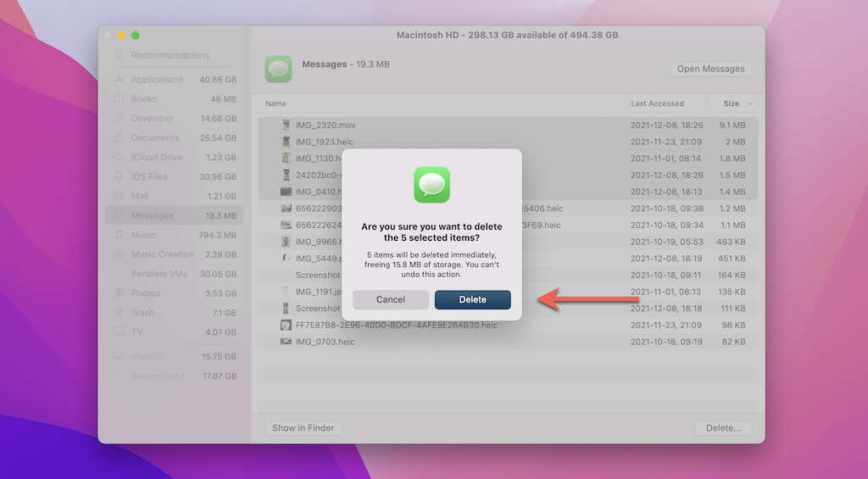Click the Developer icon in the sidebar
The image size is (868, 479).
point(119,118)
